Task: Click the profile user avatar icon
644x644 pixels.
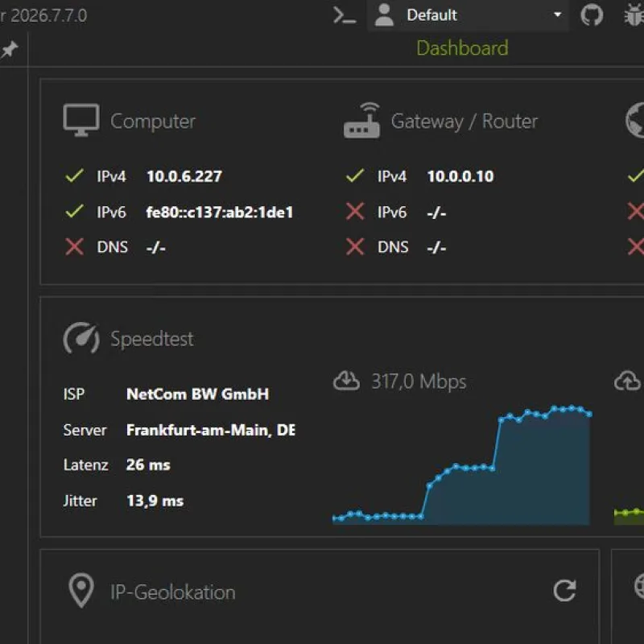Action: [x=385, y=15]
